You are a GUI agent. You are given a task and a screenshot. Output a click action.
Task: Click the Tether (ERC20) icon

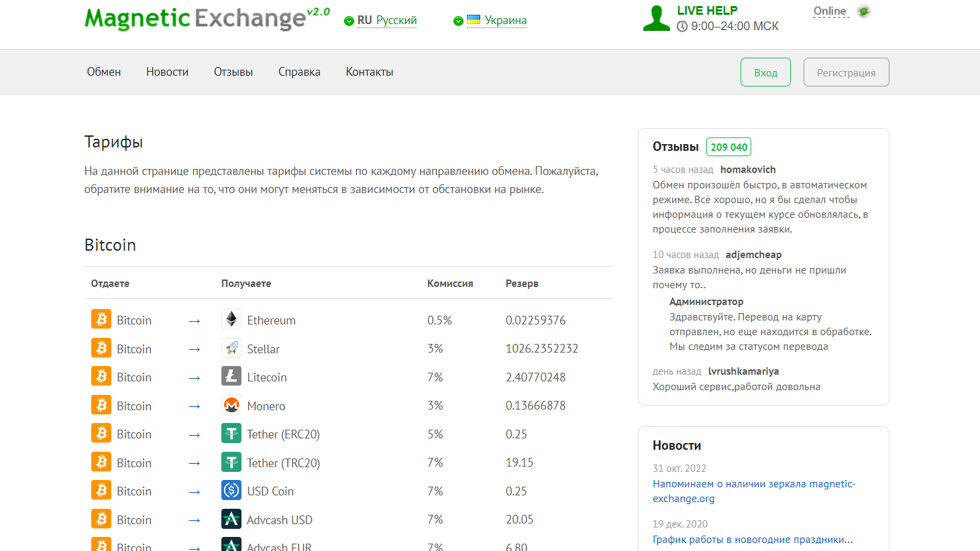(231, 433)
